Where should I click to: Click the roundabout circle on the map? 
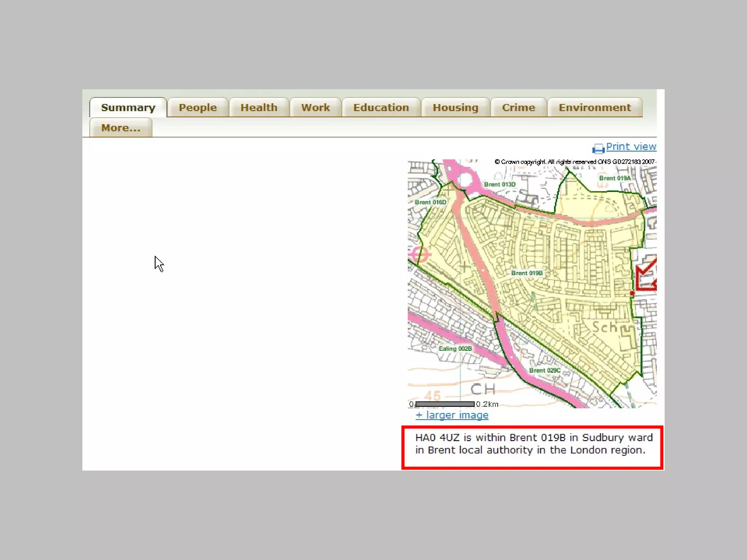[x=465, y=179]
